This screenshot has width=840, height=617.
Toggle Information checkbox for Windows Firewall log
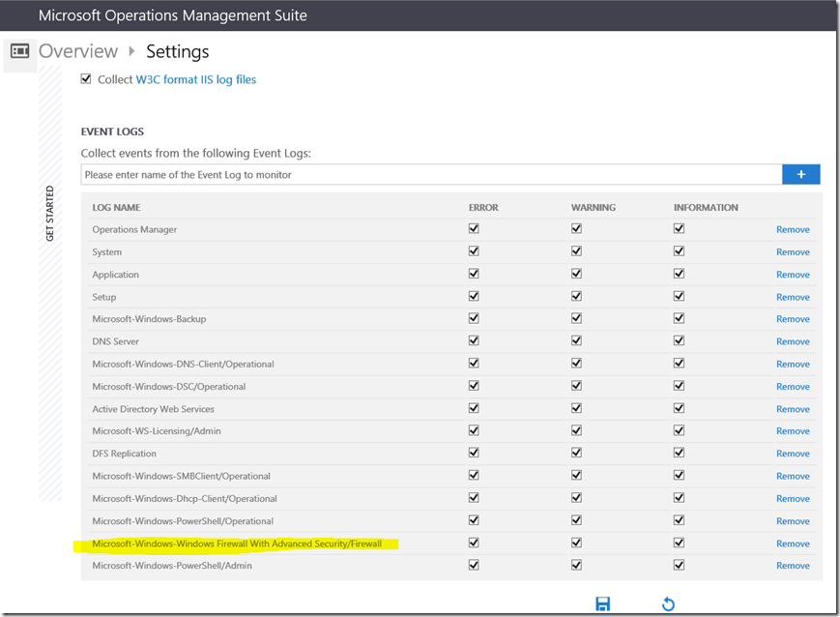tap(679, 543)
